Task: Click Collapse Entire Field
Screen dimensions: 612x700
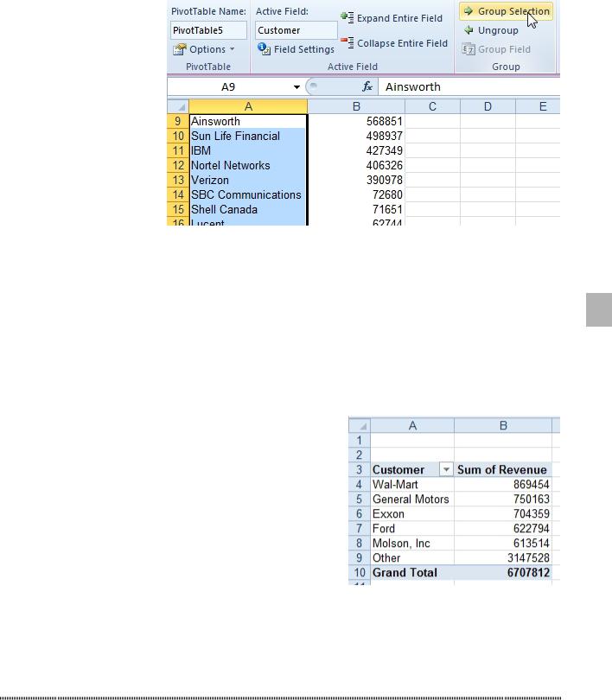Action: pos(394,43)
